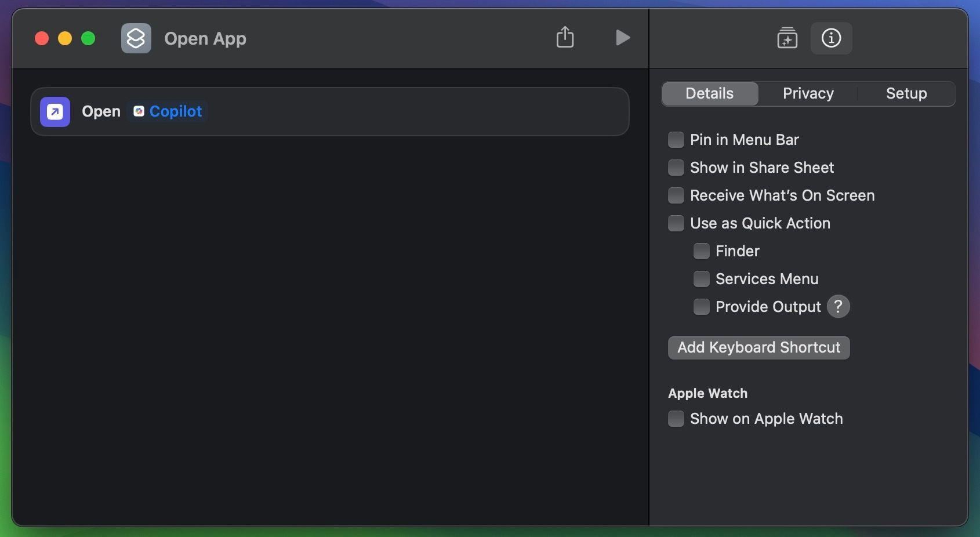Click Add Keyboard Shortcut button
980x537 pixels.
758,347
